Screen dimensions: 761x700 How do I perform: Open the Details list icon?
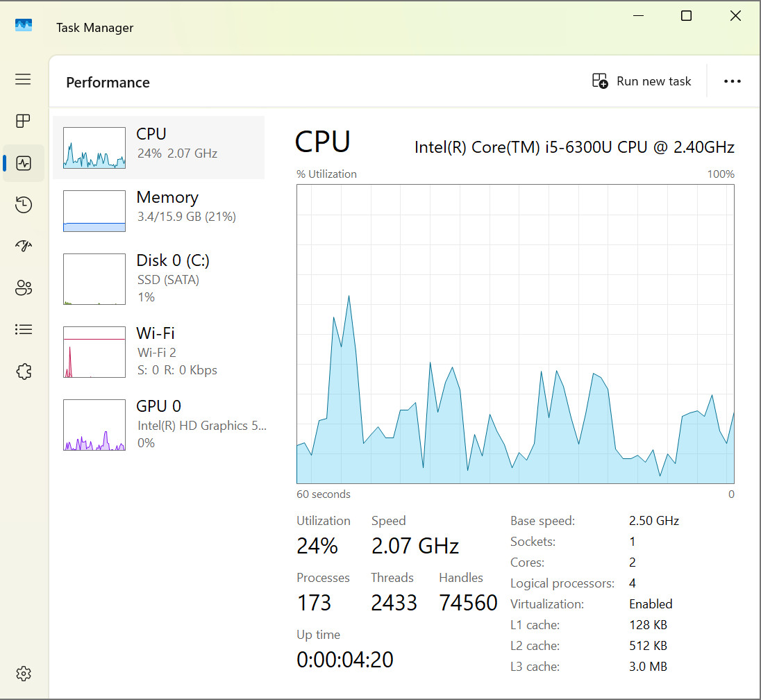point(24,330)
